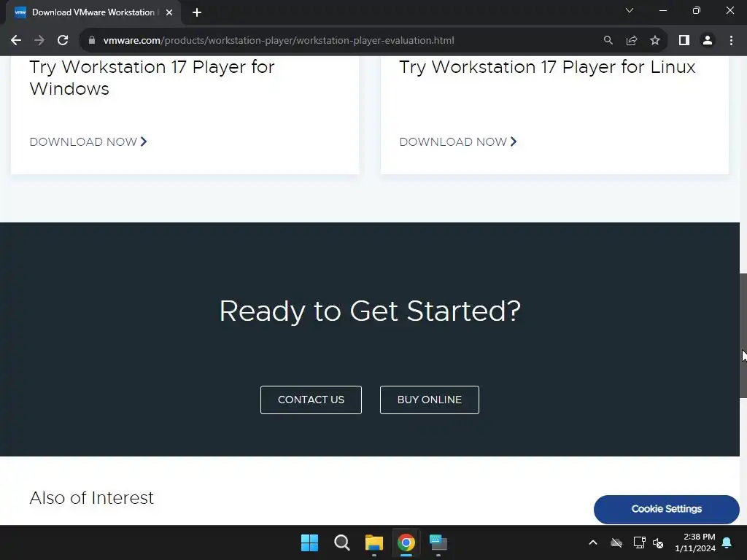Switch to Chrome in the taskbar
This screenshot has width=747, height=560.
coord(406,542)
